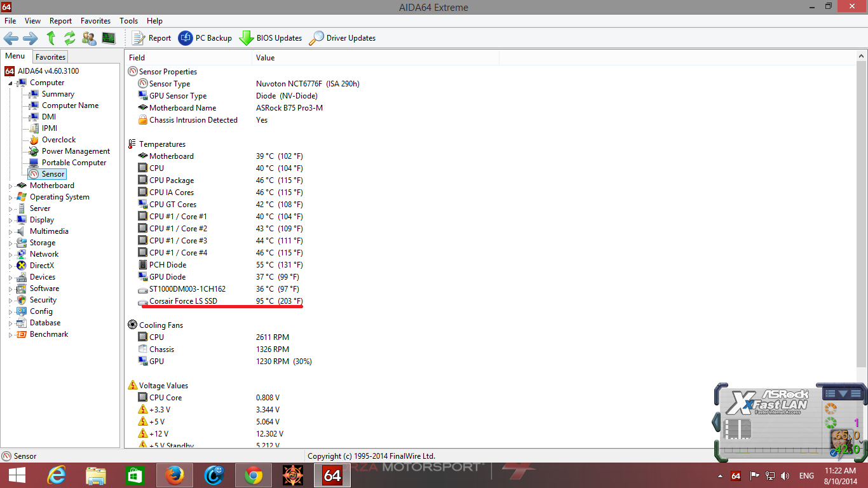
Task: Open the Driver Updates toolbar item
Action: coord(342,38)
